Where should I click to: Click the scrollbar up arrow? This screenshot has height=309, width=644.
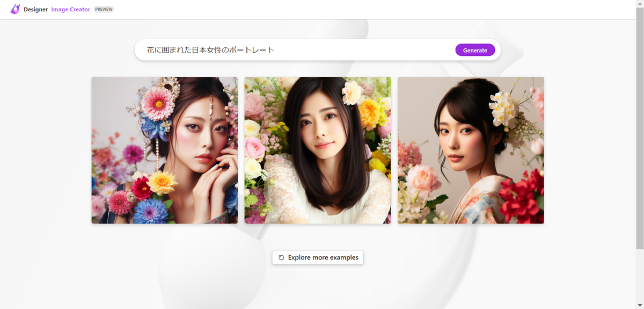click(640, 3)
